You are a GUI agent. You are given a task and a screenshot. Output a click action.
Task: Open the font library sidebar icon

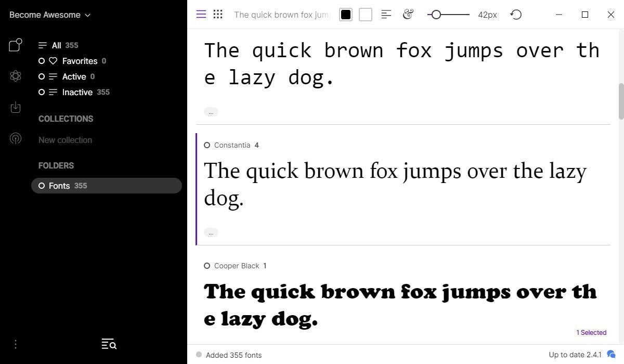coord(16,45)
